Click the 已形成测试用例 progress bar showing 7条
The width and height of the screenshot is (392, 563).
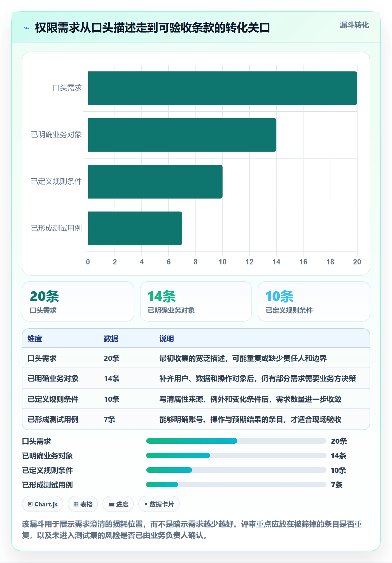(236, 485)
